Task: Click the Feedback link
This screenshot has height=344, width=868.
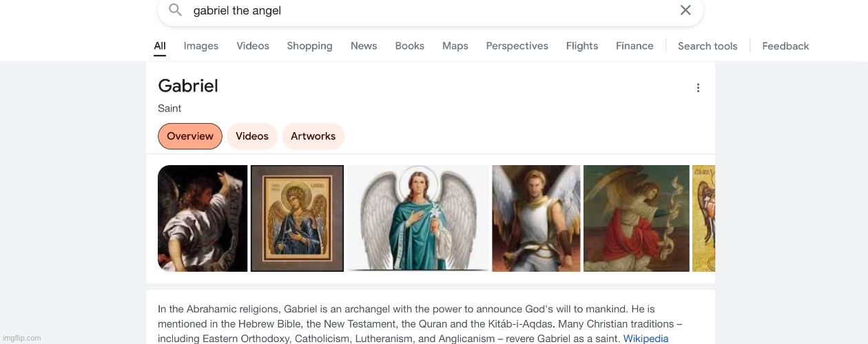Action: 785,46
